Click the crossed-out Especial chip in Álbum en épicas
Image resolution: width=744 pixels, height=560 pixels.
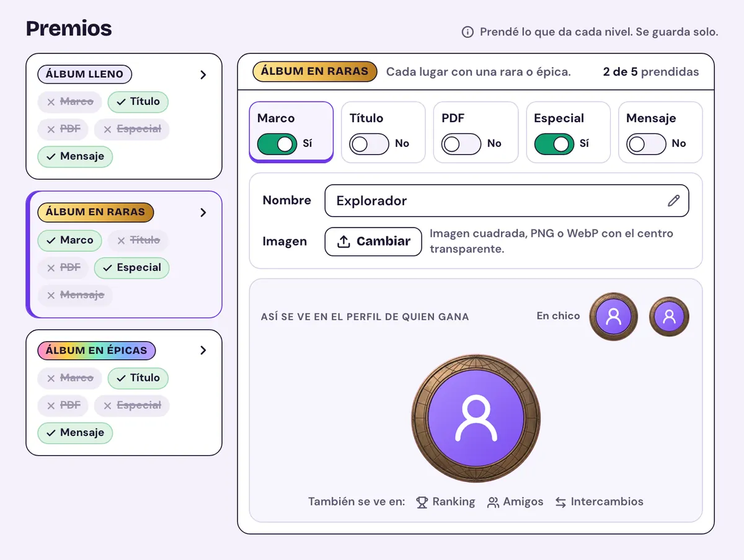(131, 405)
